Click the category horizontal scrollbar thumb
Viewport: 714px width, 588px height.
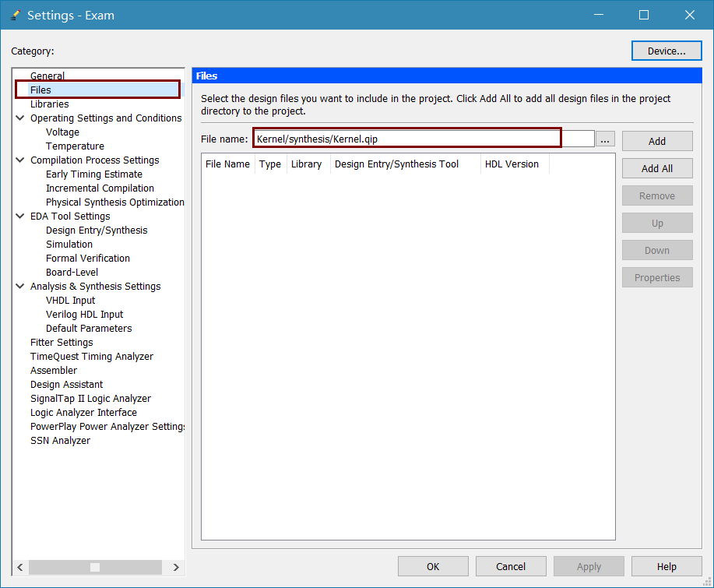95,567
